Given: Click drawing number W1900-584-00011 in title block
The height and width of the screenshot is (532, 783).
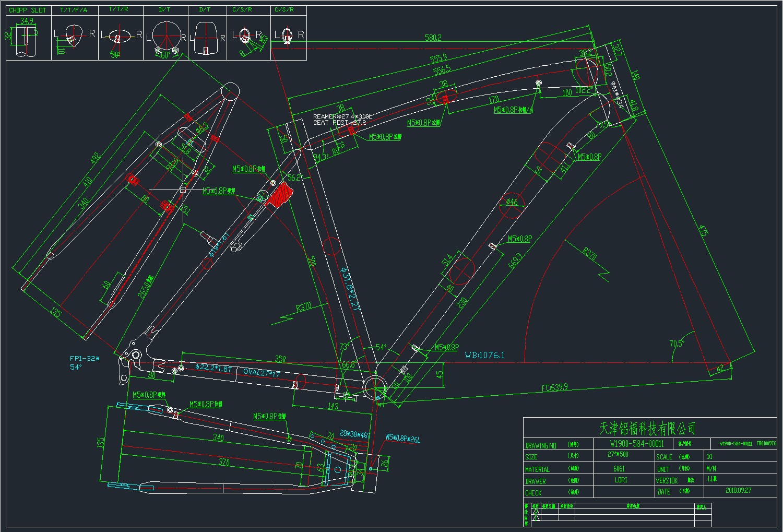Looking at the screenshot, I should coord(637,444).
